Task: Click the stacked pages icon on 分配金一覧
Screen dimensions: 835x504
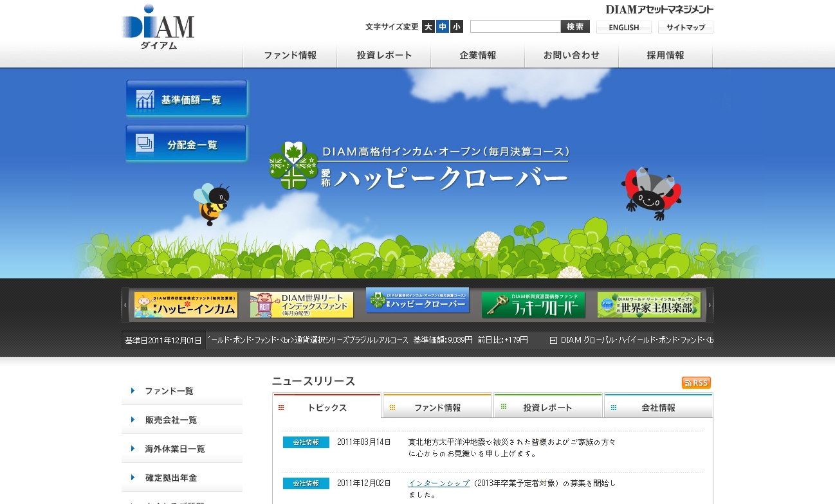Action: coord(145,143)
